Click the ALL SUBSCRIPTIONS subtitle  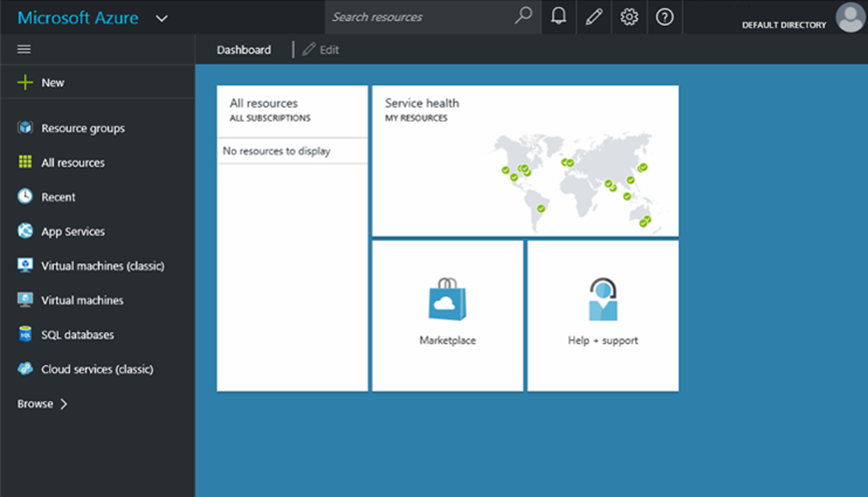(270, 118)
